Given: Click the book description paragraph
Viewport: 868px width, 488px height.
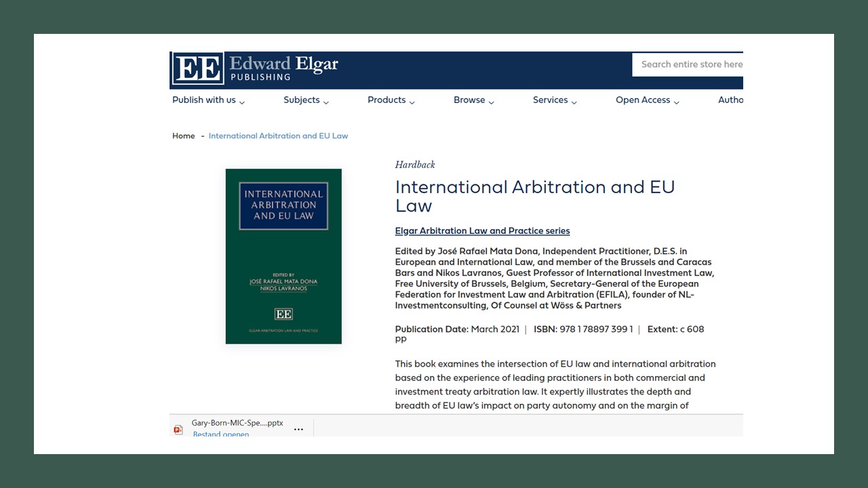Looking at the screenshot, I should tap(555, 385).
